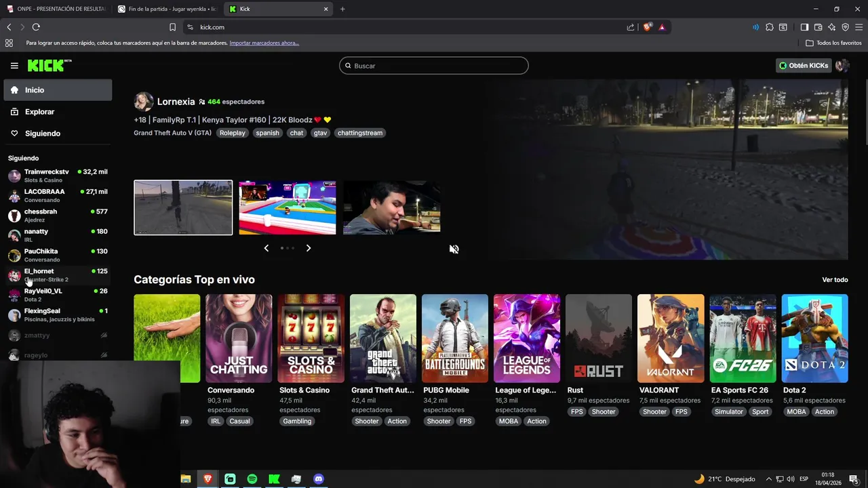Go back in browser history

coord(9,27)
